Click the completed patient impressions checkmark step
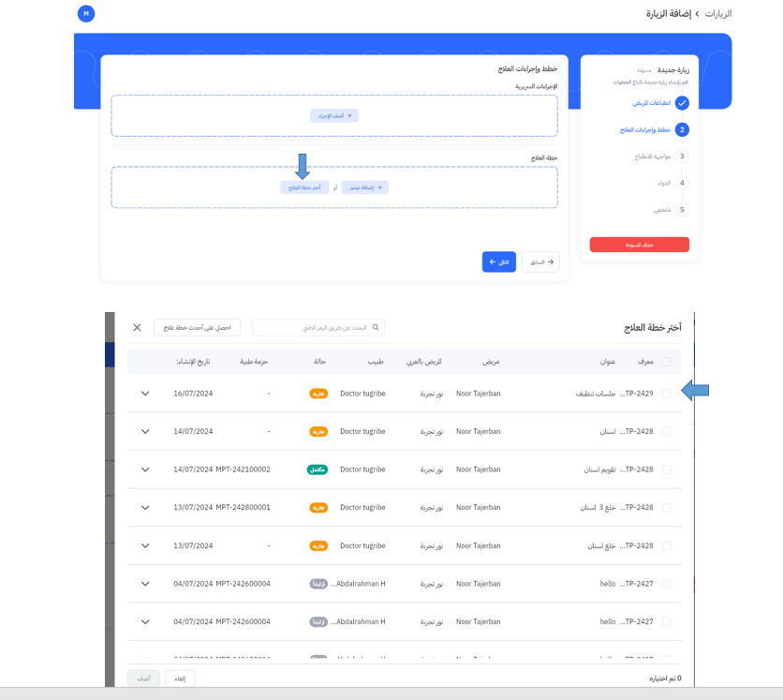The height and width of the screenshot is (700, 783). 682,103
